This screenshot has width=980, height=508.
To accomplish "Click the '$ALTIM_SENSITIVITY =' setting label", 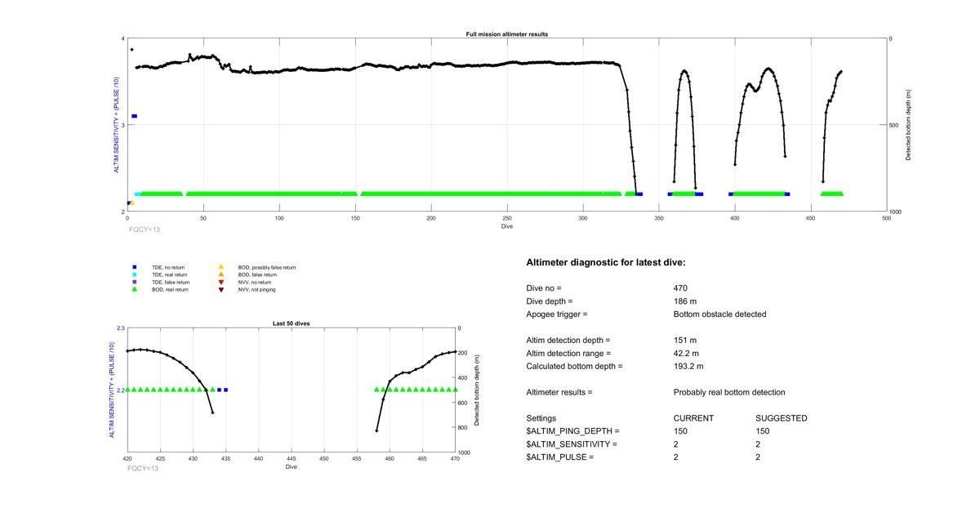I will coord(572,444).
